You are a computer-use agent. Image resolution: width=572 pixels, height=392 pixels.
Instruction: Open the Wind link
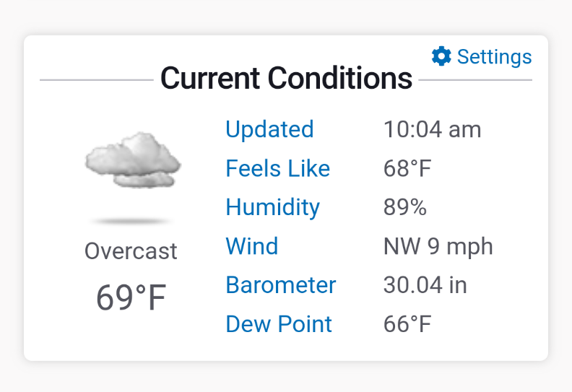point(252,245)
